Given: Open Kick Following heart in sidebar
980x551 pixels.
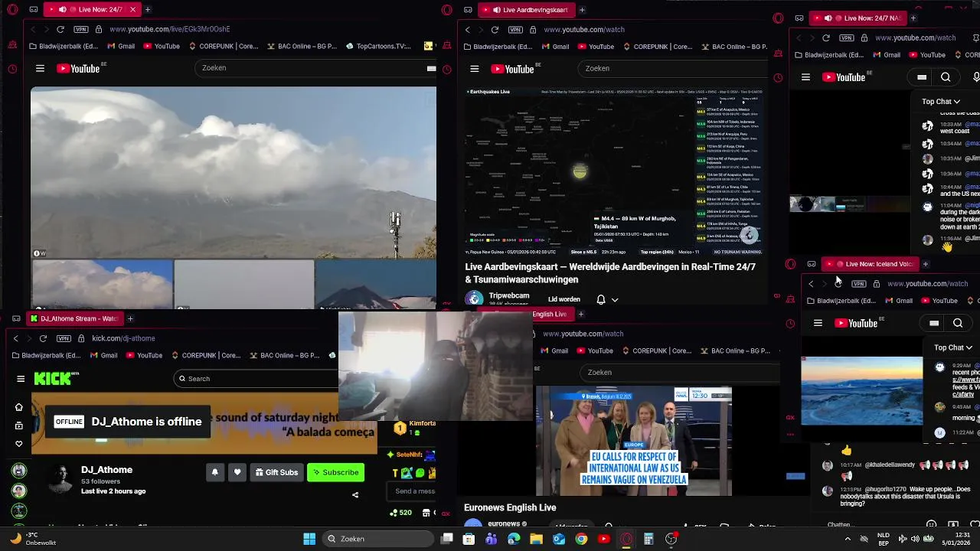Looking at the screenshot, I should pyautogui.click(x=19, y=444).
